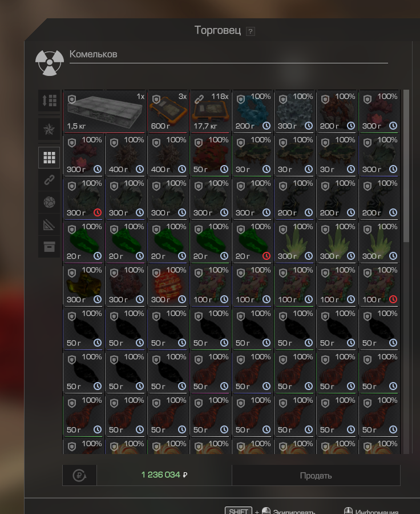Select the yellow 300 г artifact
Image resolution: width=420 pixels, height=514 pixels.
coord(83,285)
